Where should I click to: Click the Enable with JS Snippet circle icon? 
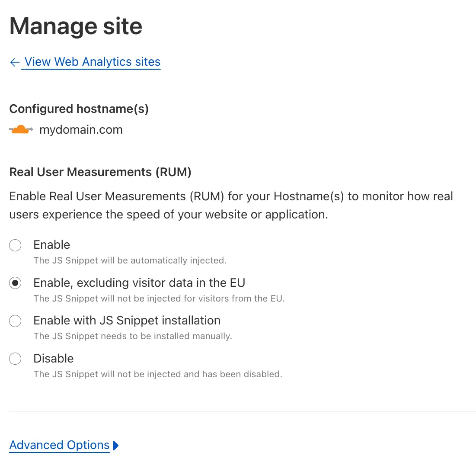pos(15,321)
